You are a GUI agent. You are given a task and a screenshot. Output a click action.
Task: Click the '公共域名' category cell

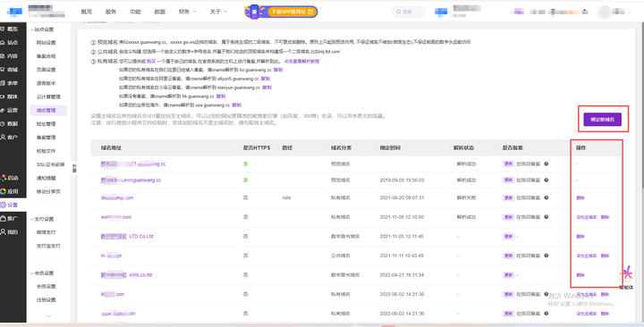[341, 256]
